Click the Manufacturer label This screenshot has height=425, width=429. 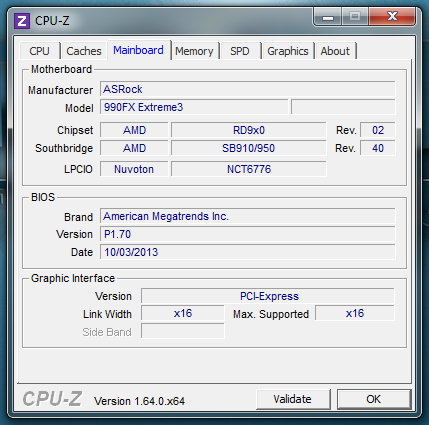coord(61,90)
